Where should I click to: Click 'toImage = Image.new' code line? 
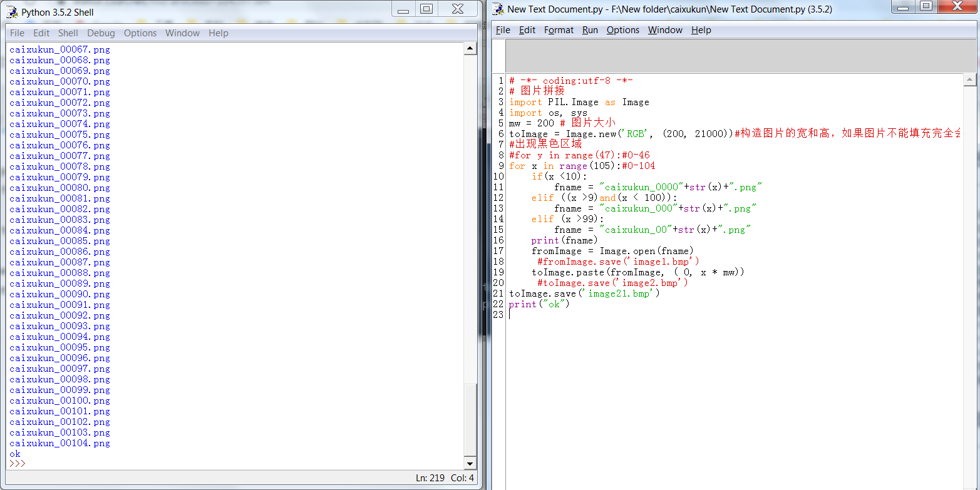point(735,134)
